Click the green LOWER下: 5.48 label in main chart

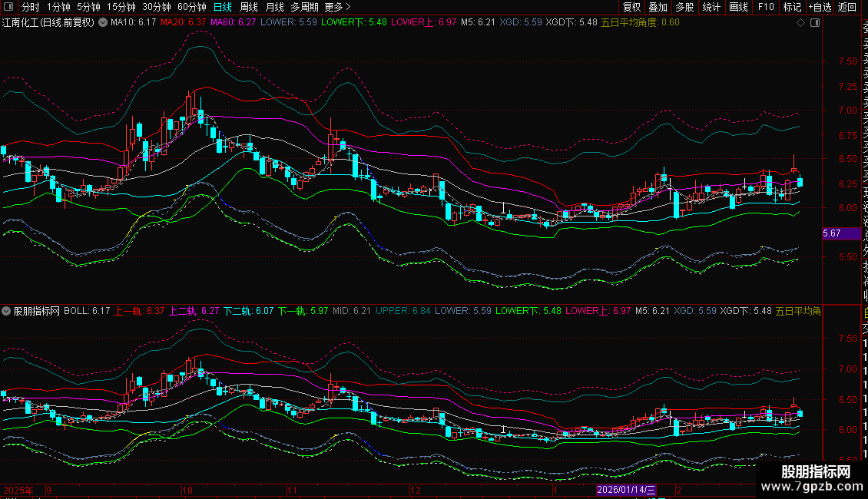point(354,23)
